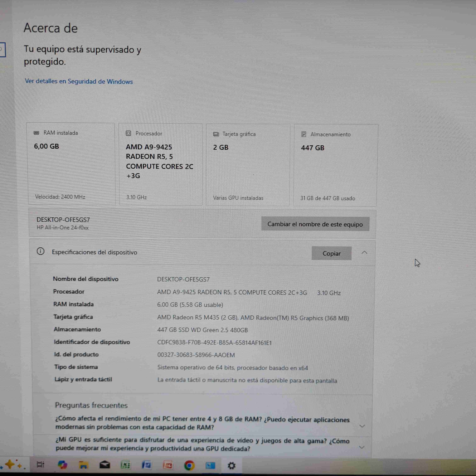
Task: Click the RAM instalada memory icon
Action: point(37,133)
